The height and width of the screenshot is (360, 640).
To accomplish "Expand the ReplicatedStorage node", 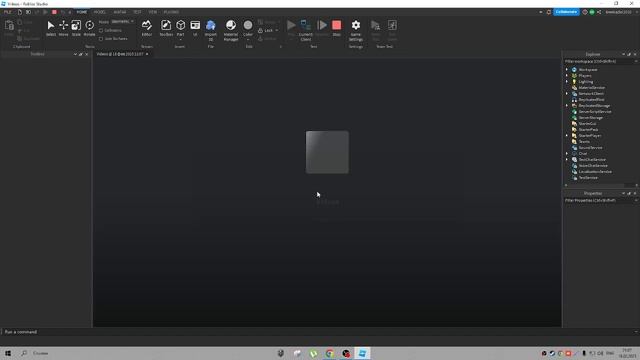I will tap(567, 106).
